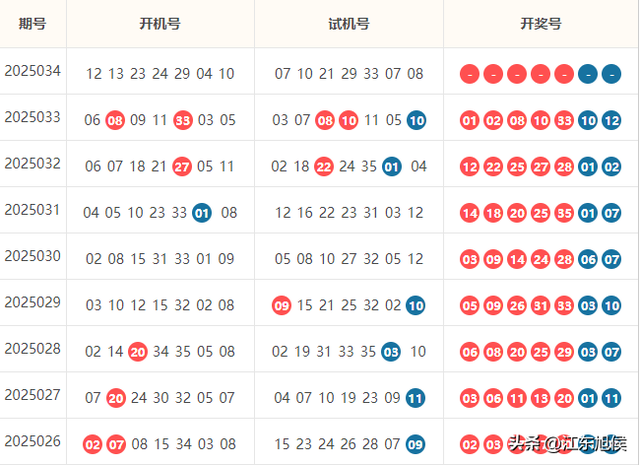Click the 开奖号 column header
This screenshot has height=465, width=640.
coord(541,24)
